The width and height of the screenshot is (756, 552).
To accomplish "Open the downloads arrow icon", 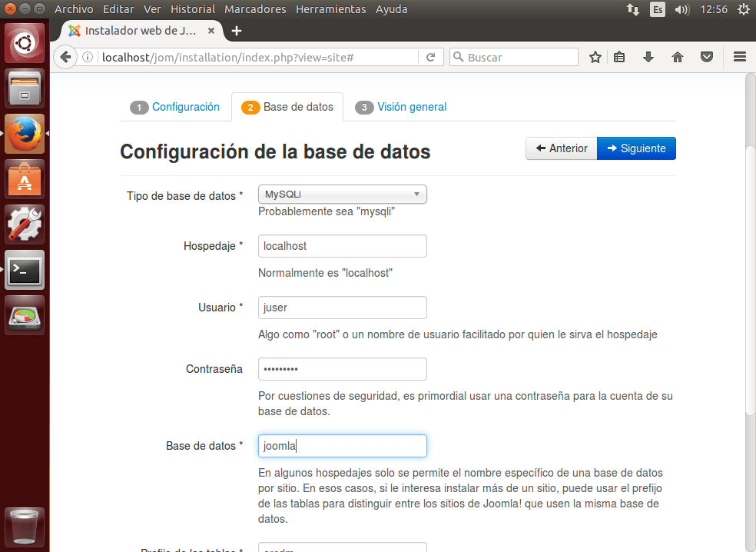I will tap(648, 58).
